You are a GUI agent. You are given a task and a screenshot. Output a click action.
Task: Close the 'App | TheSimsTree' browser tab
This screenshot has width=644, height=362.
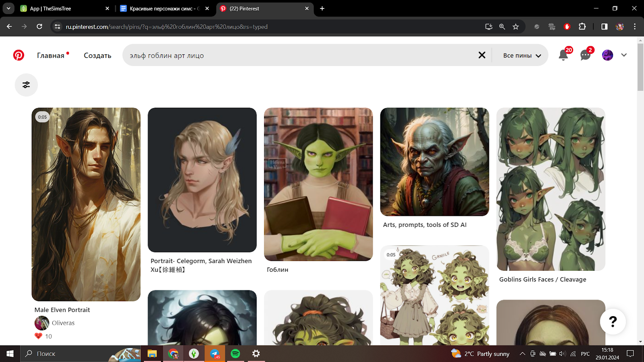[x=107, y=8]
